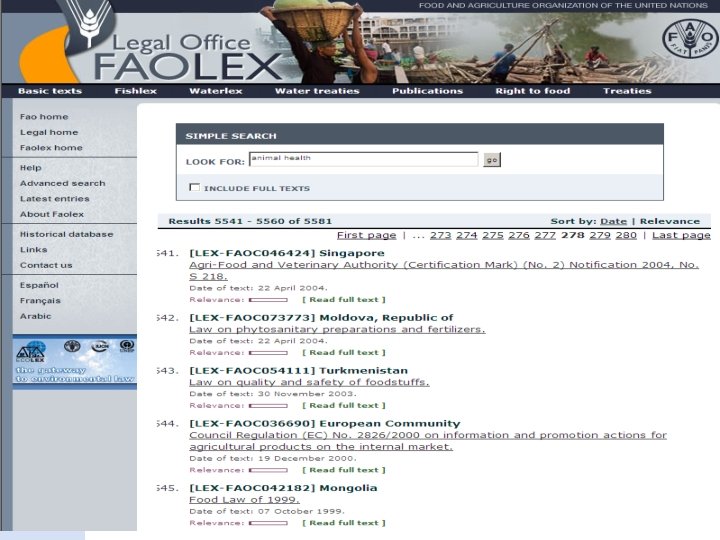Open Advanced search in sidebar

(62, 183)
